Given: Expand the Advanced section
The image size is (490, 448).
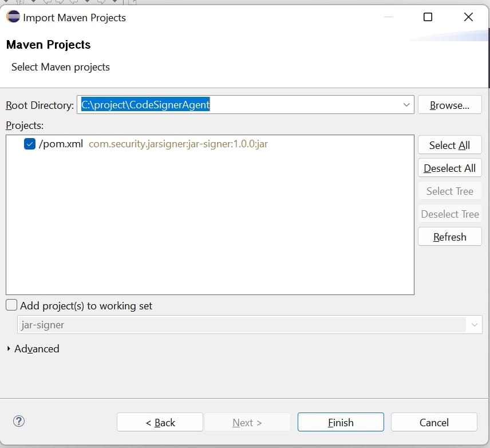Looking at the screenshot, I should click(x=9, y=348).
